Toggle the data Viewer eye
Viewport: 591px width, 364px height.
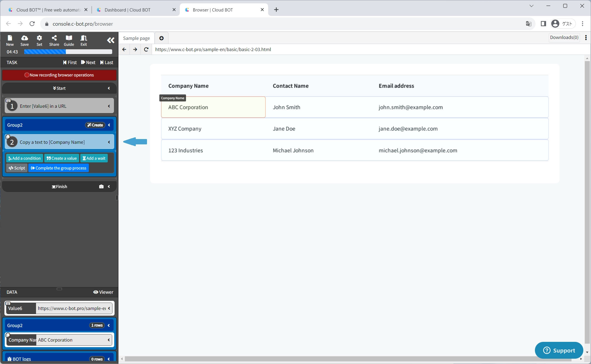click(103, 292)
